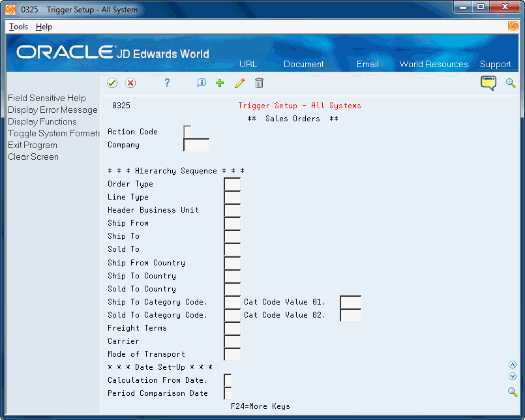This screenshot has width=525, height=420.
Task: Focus the Calculation From Date field
Action: coord(228,380)
